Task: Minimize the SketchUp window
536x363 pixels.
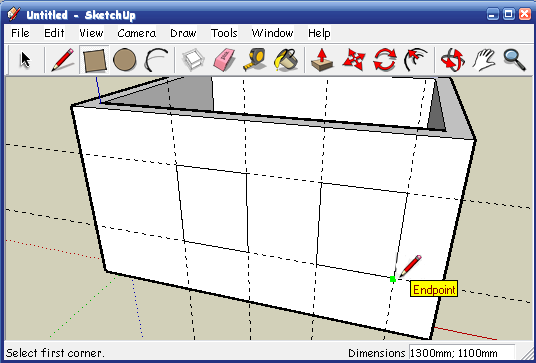Action: [493, 14]
